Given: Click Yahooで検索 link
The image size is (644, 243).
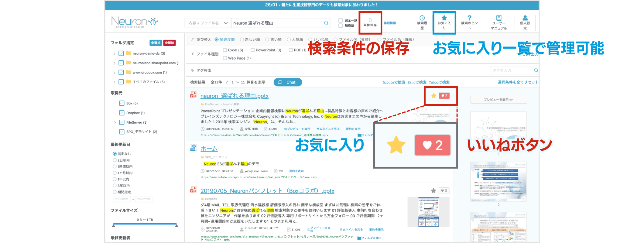Looking at the screenshot, I should pos(439,82).
